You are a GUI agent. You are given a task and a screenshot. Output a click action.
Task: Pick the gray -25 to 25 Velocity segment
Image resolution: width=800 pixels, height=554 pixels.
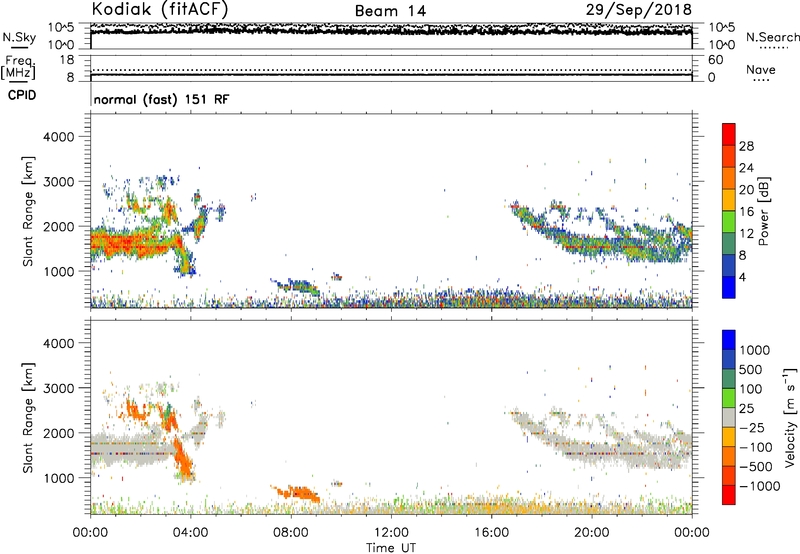(x=729, y=418)
